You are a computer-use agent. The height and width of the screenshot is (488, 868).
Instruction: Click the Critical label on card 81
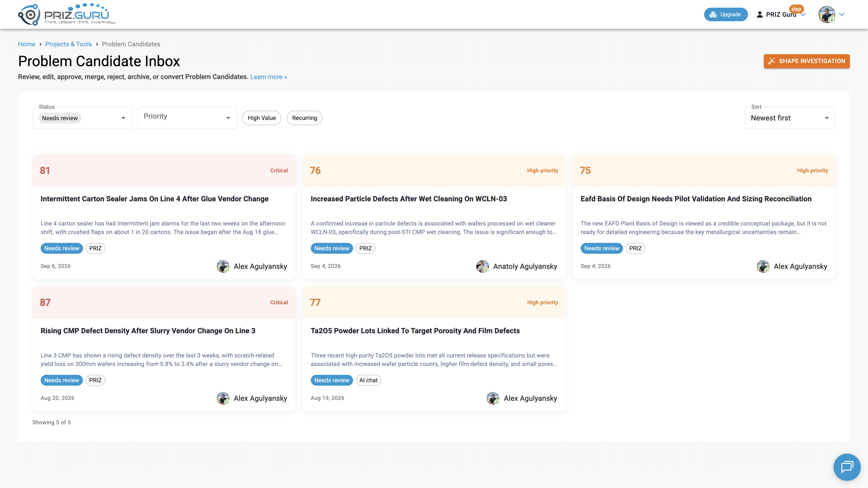click(x=279, y=170)
